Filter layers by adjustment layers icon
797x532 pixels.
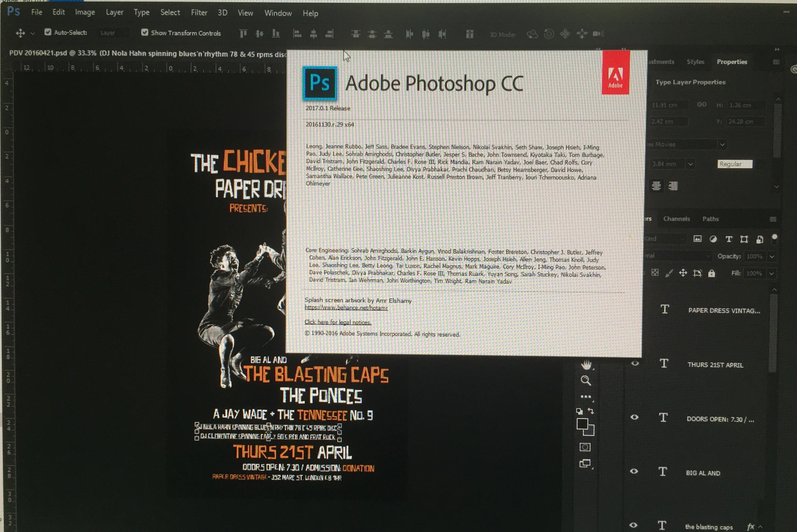click(x=713, y=239)
